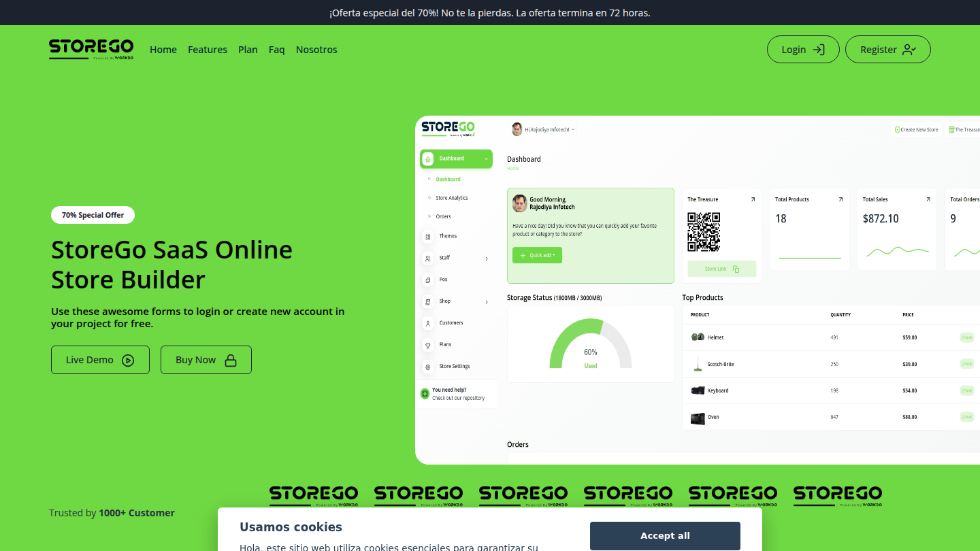980x551 pixels.
Task: Scan the Treasure store QR code thumbnail
Action: pos(705,232)
